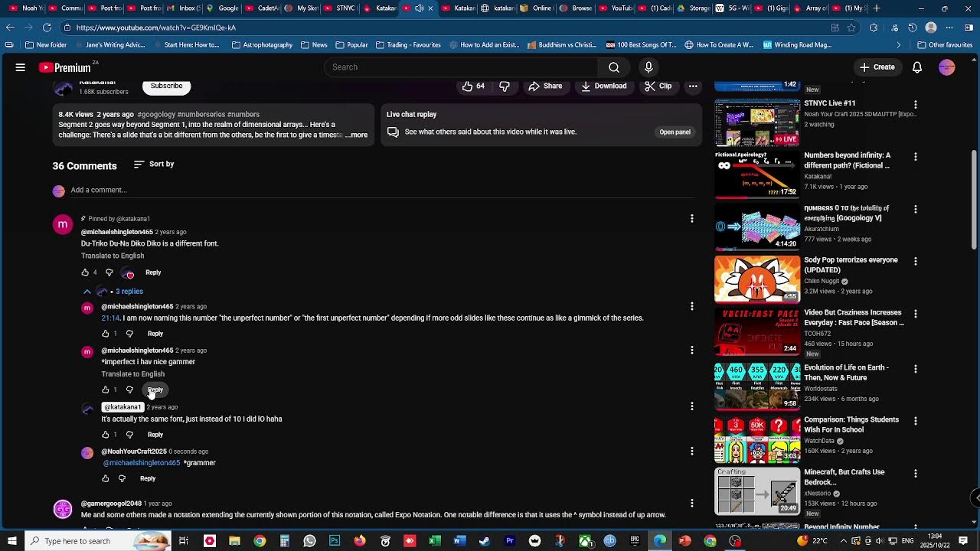980x551 pixels.
Task: Expand the description with ...more
Action: 357,135
